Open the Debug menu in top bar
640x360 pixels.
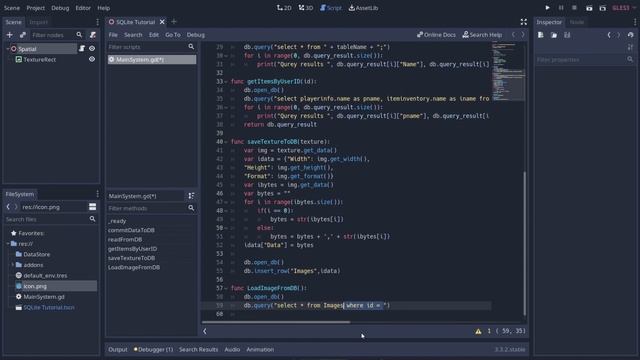pyautogui.click(x=60, y=8)
